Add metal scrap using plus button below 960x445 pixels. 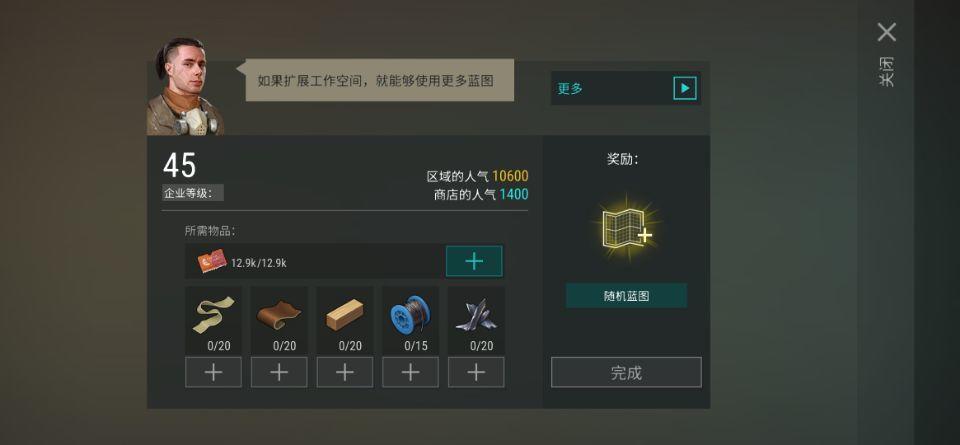click(x=476, y=372)
